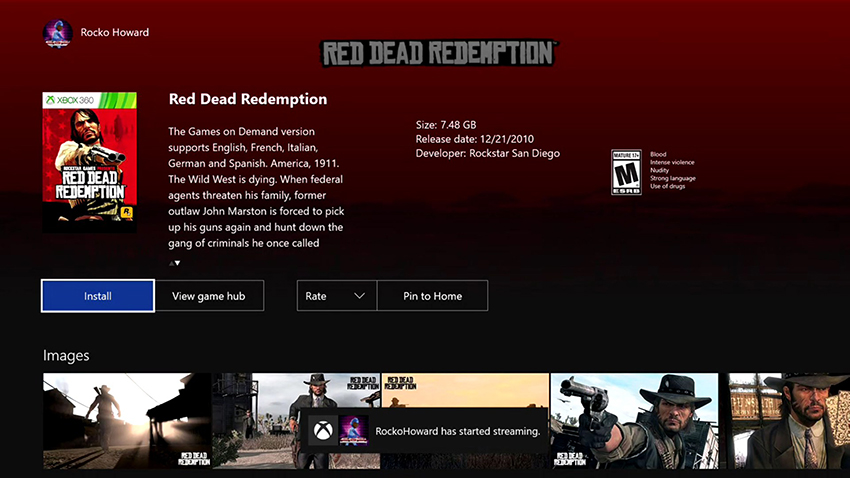Expand the description using the small down arrow
850x478 pixels.
pos(176,263)
